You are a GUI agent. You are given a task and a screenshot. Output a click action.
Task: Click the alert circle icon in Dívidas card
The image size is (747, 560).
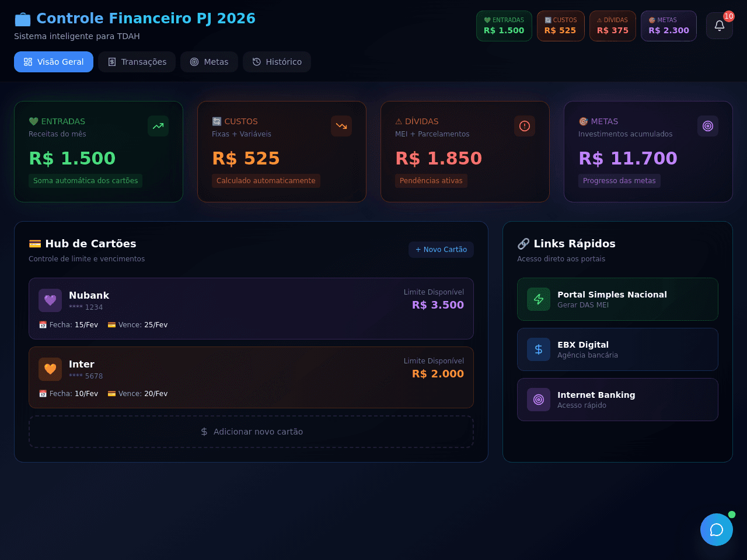tap(525, 126)
